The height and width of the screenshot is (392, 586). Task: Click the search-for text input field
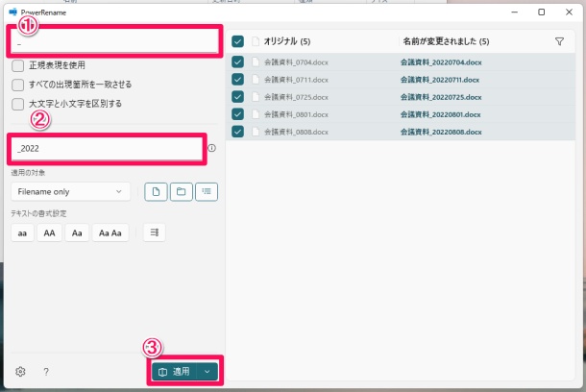click(x=114, y=41)
